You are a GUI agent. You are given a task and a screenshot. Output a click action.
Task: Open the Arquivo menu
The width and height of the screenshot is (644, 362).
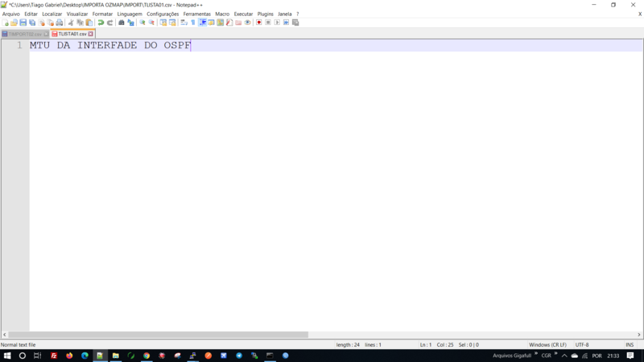point(11,14)
